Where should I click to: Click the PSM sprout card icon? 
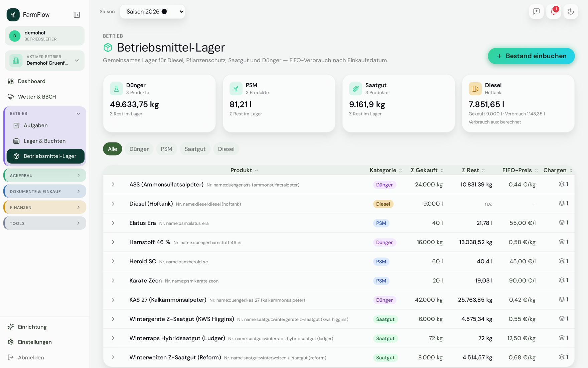[x=236, y=89]
